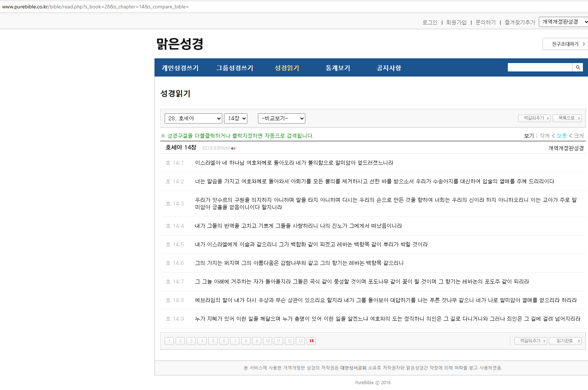Image resolution: width=588 pixels, height=390 pixels.
Task: Go to chapter page 3
Action: pos(191,341)
